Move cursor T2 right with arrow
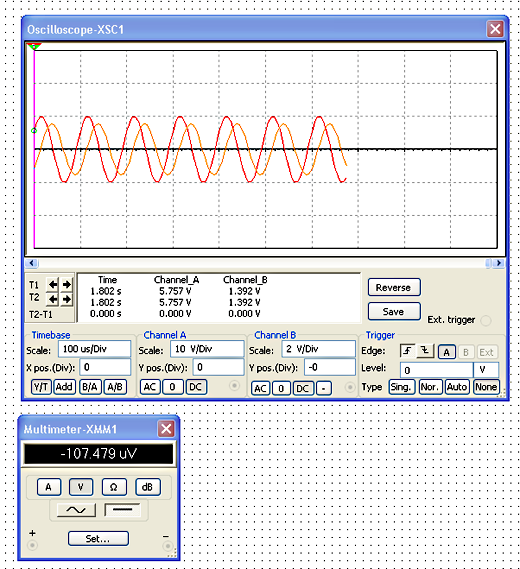This screenshot has height=569, width=520. click(66, 299)
